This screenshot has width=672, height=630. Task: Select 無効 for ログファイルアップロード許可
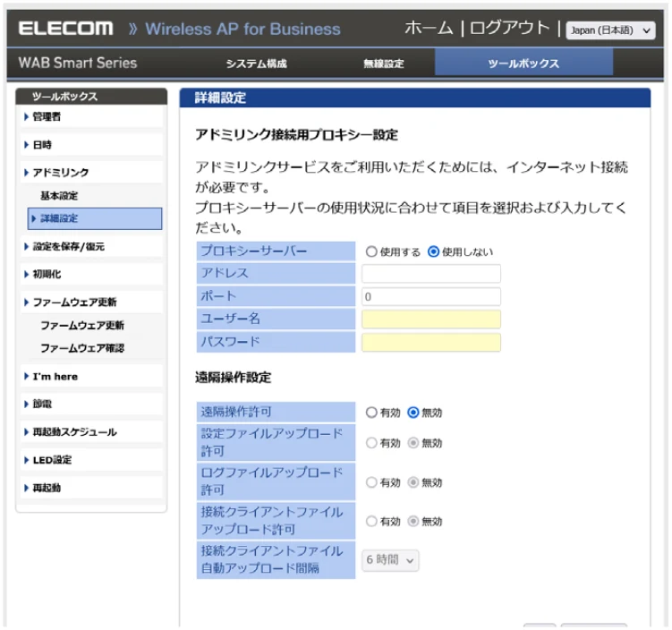click(413, 482)
